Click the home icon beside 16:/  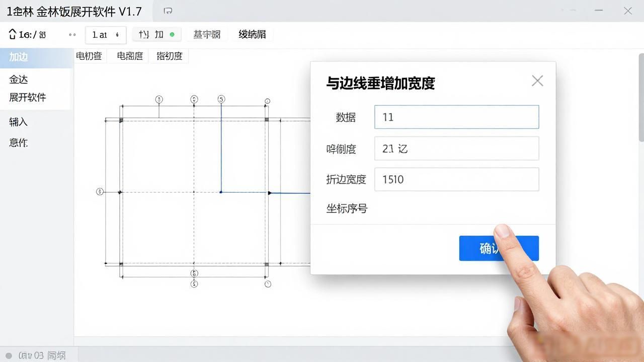point(13,34)
